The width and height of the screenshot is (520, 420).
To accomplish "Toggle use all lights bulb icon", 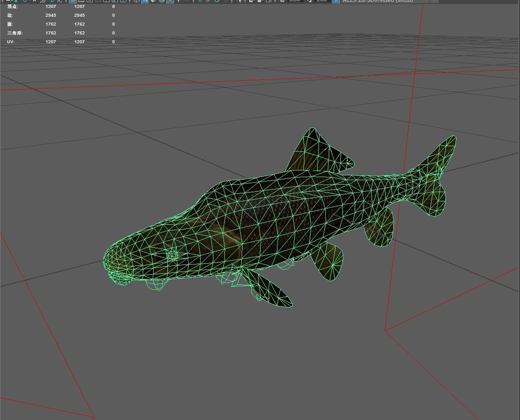I will click(x=178, y=1).
